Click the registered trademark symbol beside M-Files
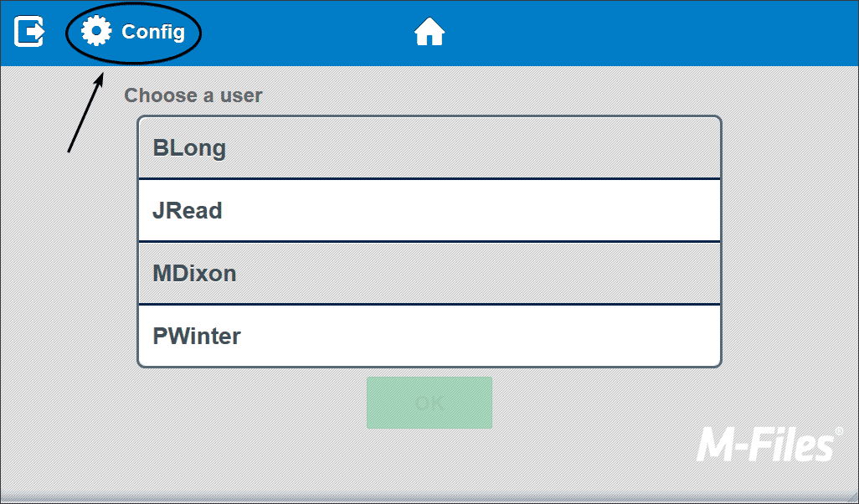859x504 pixels. pos(839,431)
